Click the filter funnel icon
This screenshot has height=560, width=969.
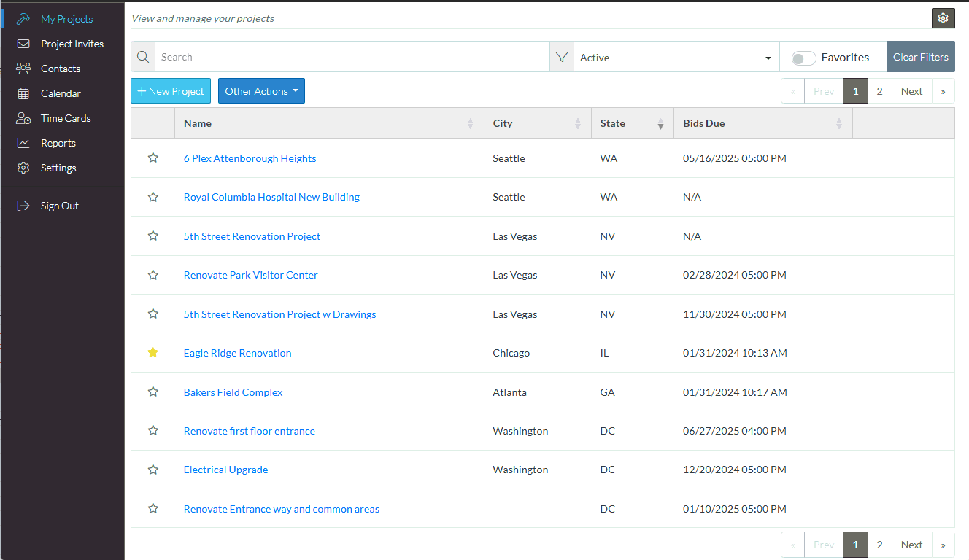(x=561, y=57)
